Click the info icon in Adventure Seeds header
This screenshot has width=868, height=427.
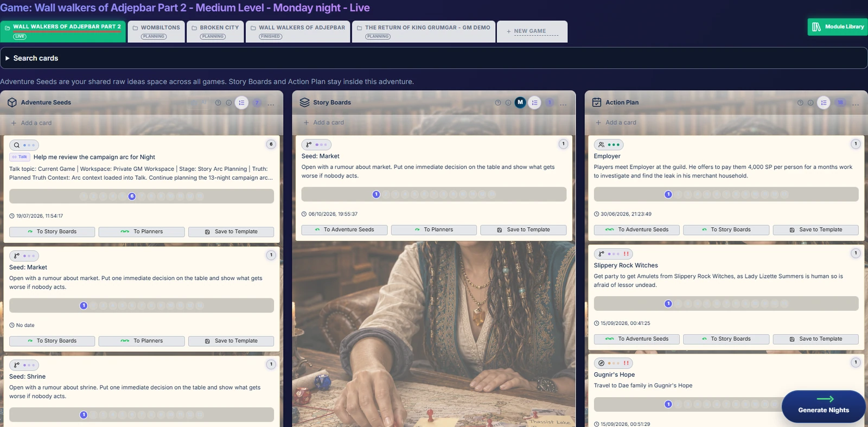point(229,103)
